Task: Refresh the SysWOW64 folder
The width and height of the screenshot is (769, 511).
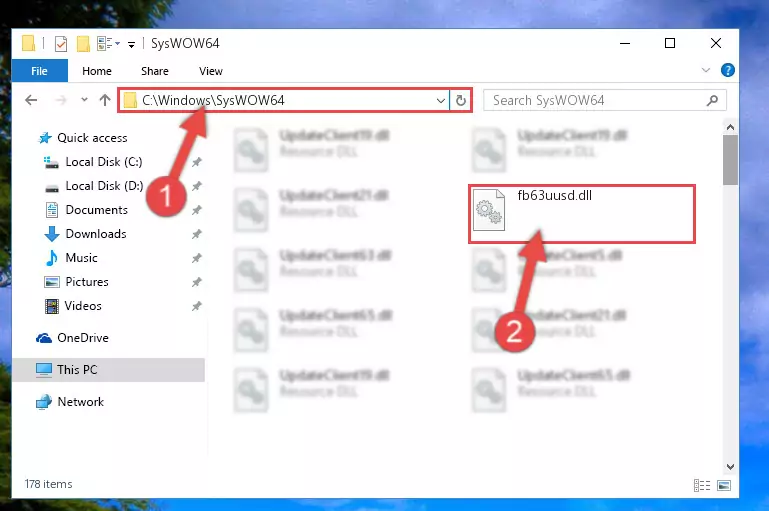Action: [461, 101]
